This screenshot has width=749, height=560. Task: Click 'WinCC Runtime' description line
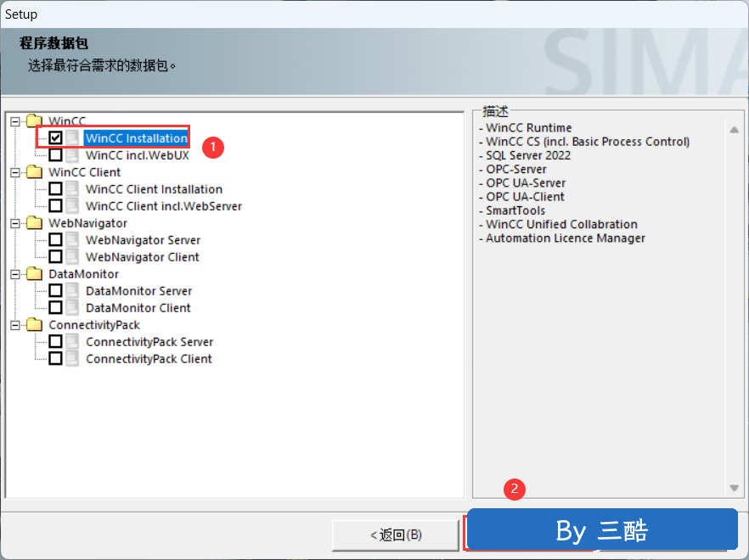click(x=525, y=128)
